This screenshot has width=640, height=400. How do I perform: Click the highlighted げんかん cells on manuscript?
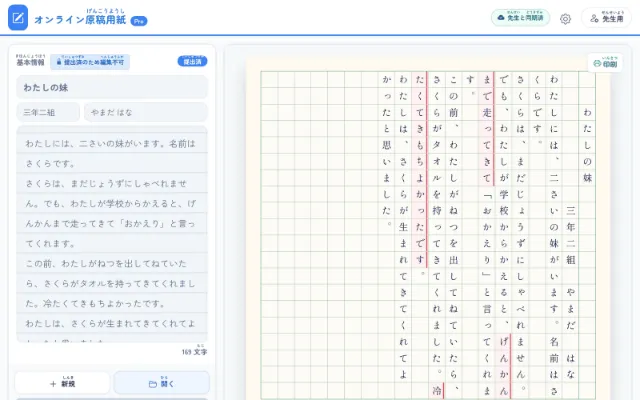(x=504, y=366)
